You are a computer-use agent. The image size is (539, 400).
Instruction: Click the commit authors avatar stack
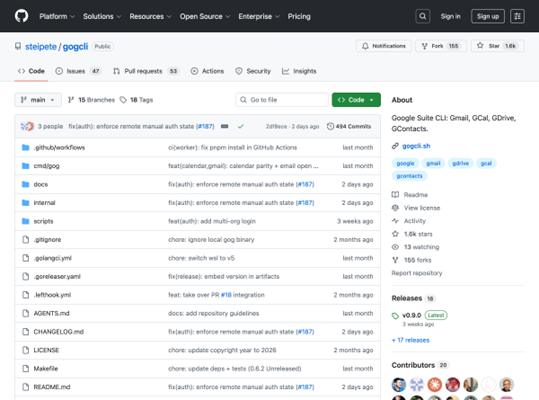pos(27,126)
